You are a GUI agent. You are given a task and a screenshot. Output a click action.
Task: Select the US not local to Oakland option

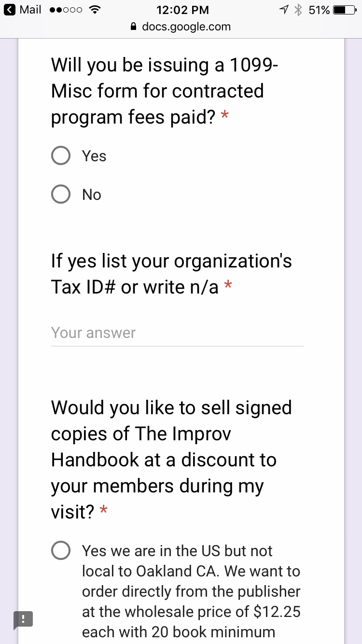(61, 551)
